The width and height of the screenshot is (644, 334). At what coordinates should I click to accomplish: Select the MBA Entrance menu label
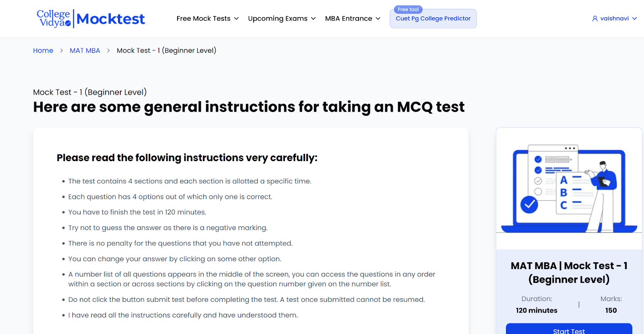tap(349, 19)
